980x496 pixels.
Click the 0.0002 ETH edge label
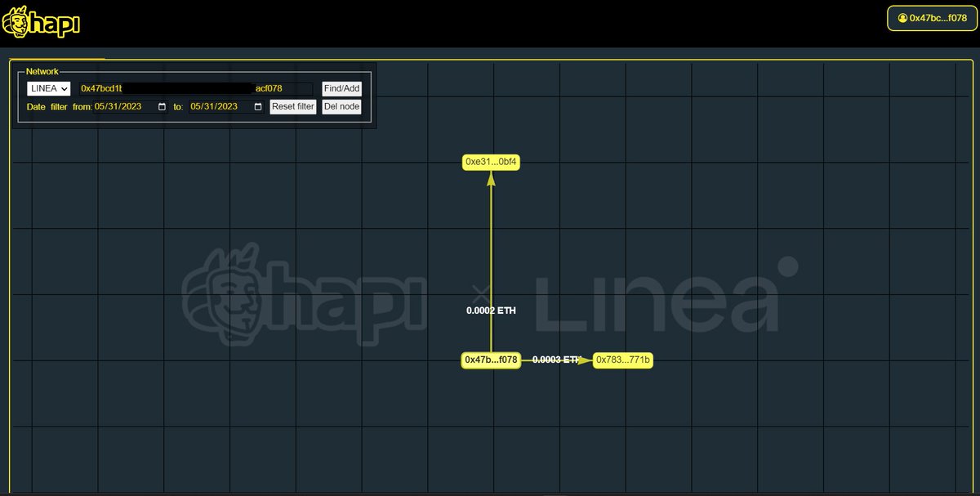[491, 311]
